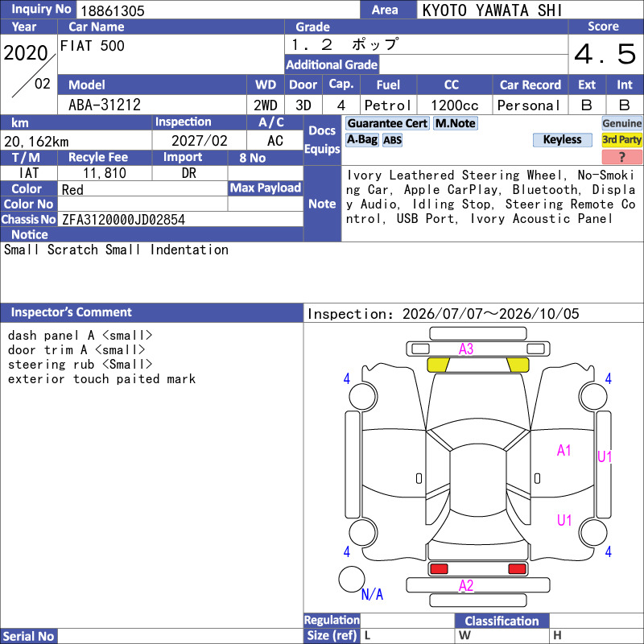
Task: Click the A/C value AC
Action: click(275, 141)
